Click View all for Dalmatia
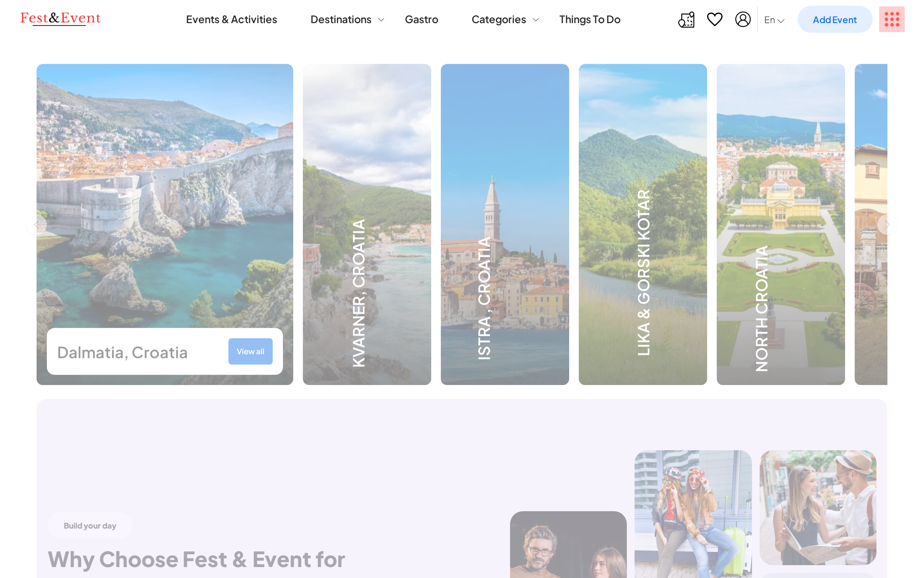 pos(250,351)
